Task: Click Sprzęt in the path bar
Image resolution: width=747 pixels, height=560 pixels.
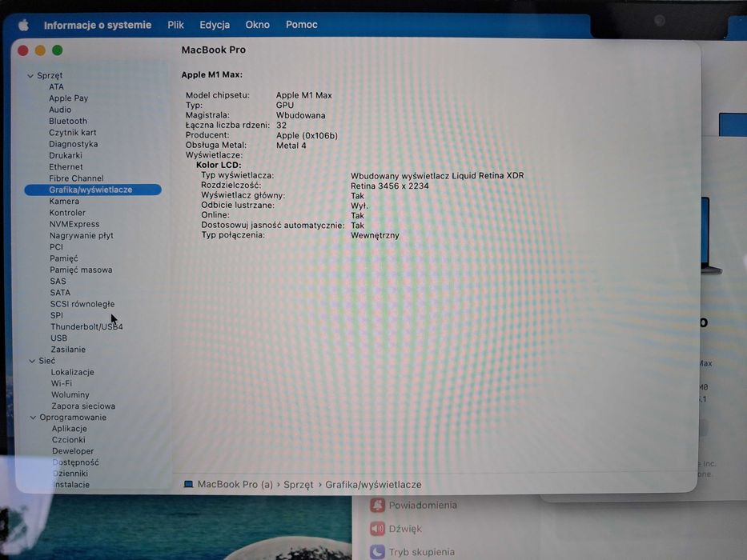Action: pos(298,485)
